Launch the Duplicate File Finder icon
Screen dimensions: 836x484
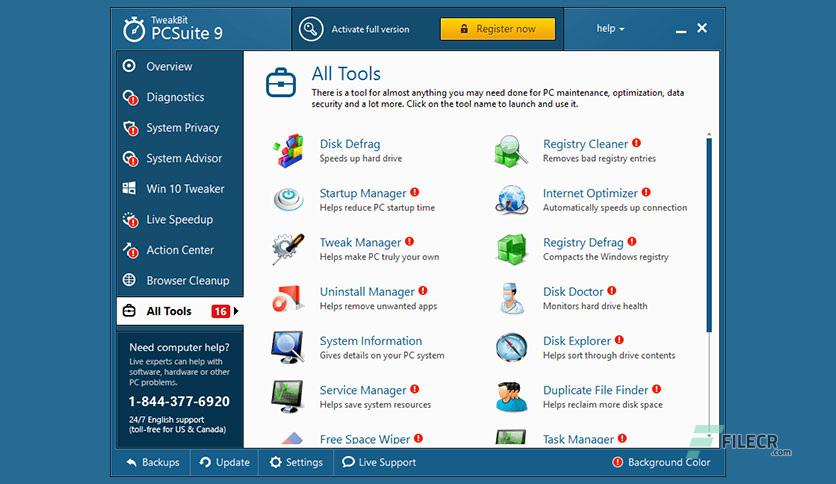click(511, 397)
